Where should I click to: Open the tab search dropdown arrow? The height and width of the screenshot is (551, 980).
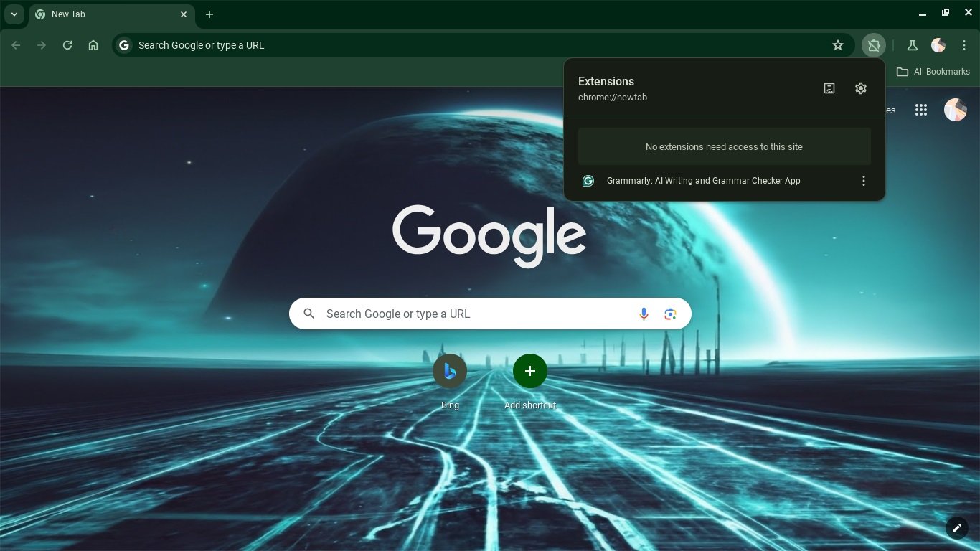click(14, 14)
